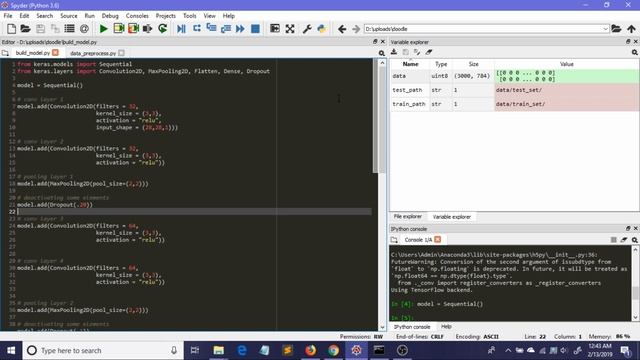Maximize the current pane
The image size is (640, 360).
(275, 29)
